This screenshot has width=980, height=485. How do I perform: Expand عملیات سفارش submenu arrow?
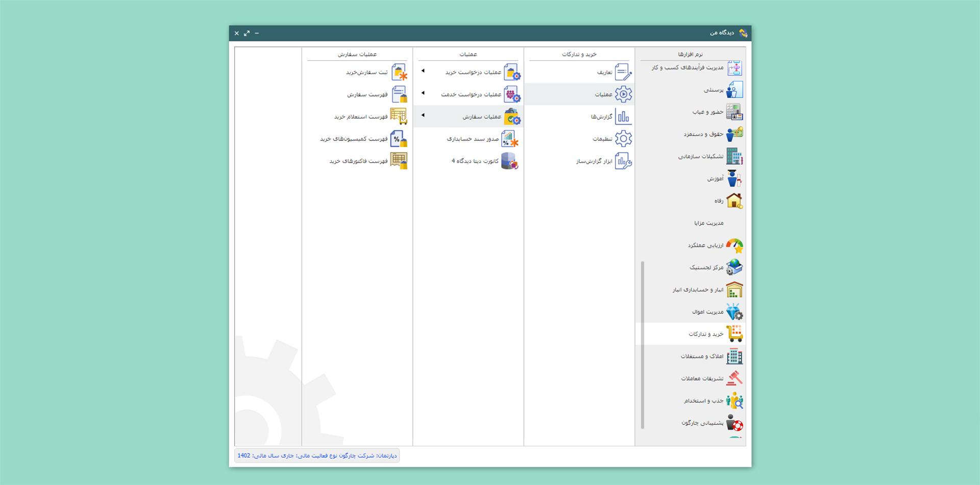pyautogui.click(x=423, y=115)
